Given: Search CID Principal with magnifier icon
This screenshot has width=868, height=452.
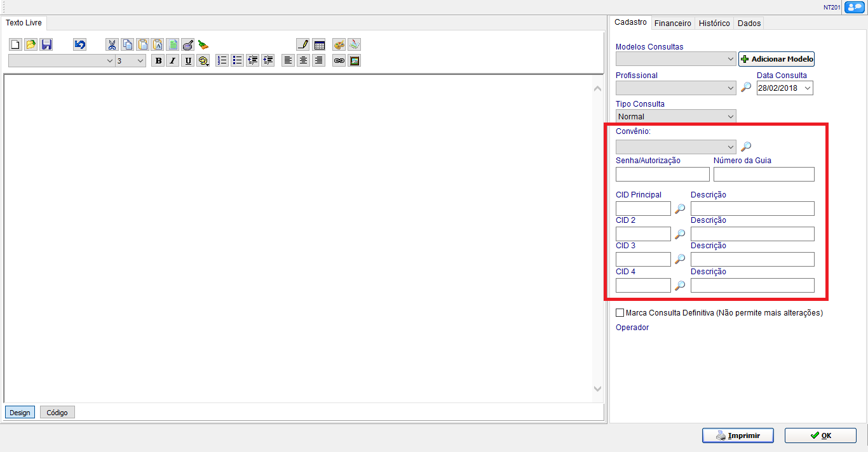Looking at the screenshot, I should click(x=680, y=209).
